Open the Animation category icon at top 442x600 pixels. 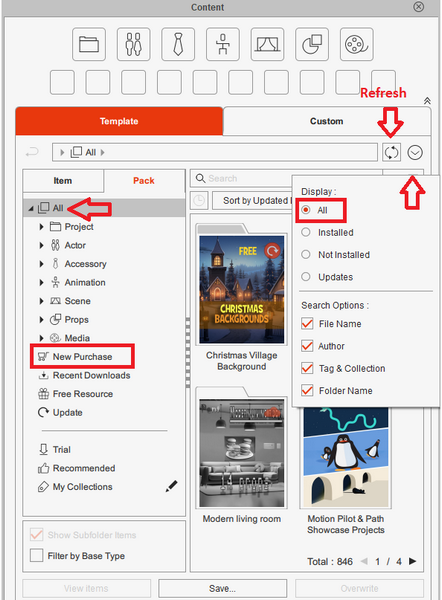(223, 44)
